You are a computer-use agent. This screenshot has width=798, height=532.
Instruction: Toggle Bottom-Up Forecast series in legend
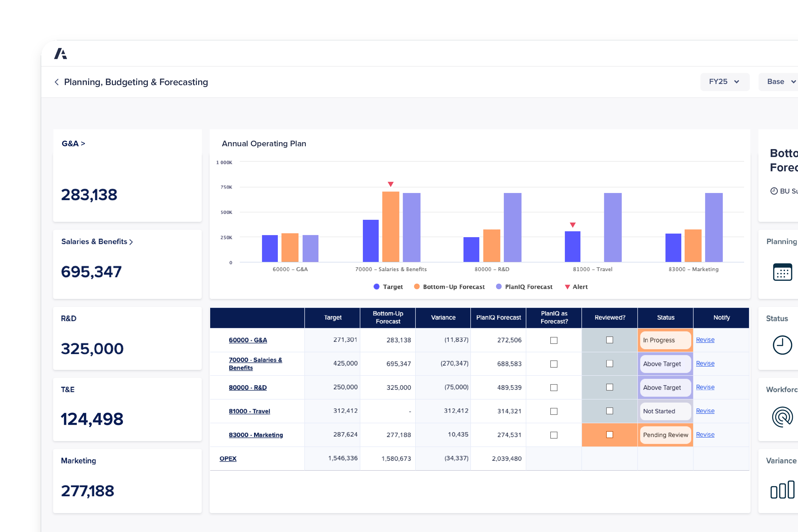[449, 287]
